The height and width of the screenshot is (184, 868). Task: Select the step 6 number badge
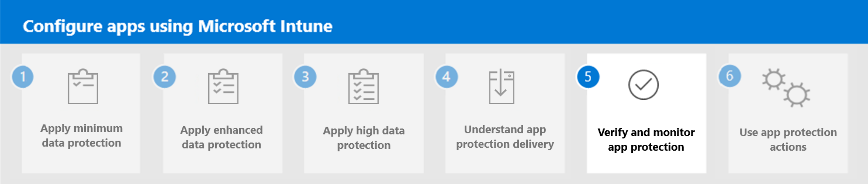pos(730,76)
